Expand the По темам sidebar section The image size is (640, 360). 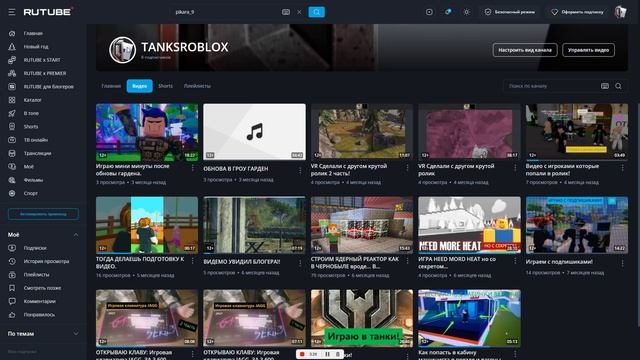click(76, 334)
